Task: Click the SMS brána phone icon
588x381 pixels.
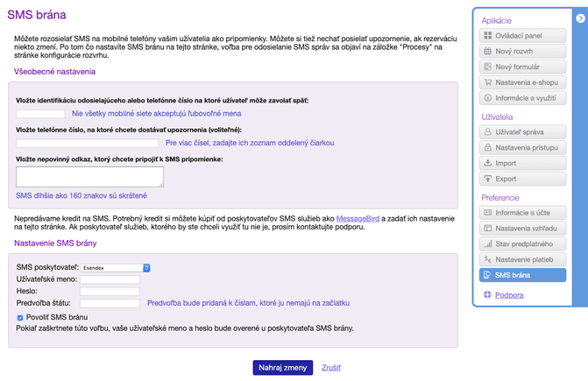Action: 487,275
